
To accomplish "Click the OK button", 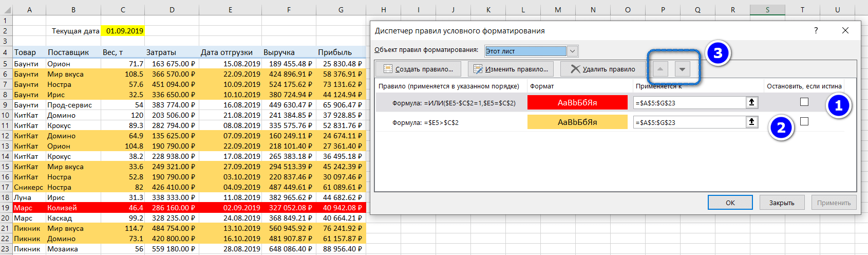I will [730, 203].
